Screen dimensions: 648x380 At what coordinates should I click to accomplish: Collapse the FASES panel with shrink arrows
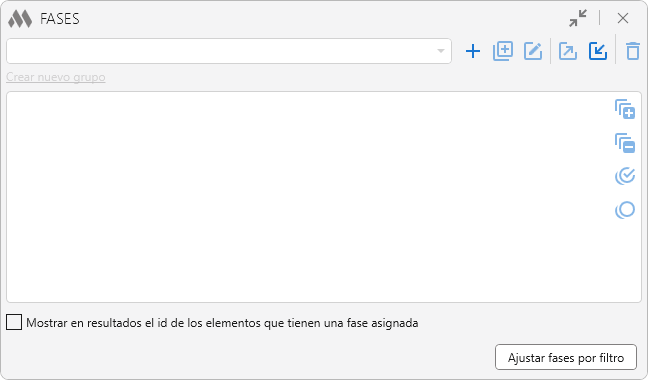pos(578,18)
